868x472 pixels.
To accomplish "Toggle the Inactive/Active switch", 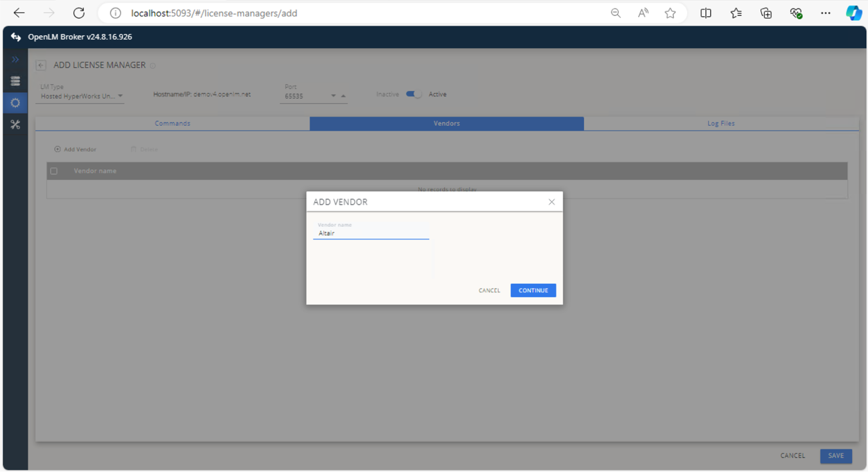I will click(x=413, y=94).
